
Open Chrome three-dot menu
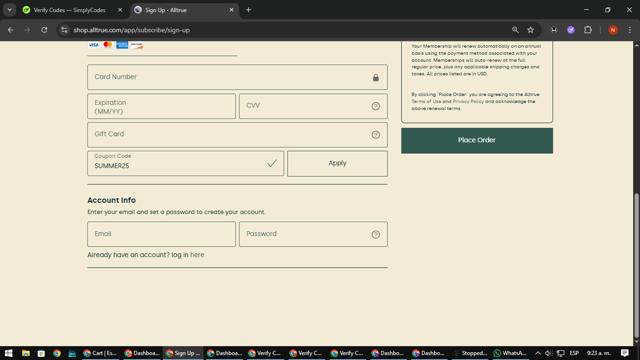click(x=629, y=30)
